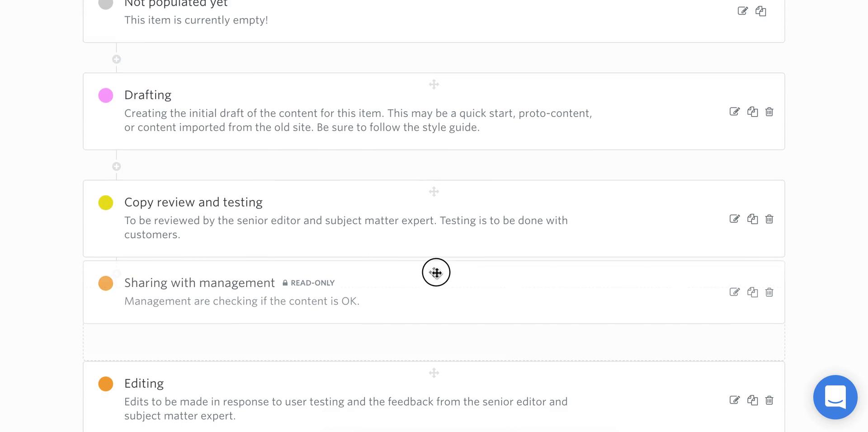The image size is (868, 432).
Task: Click the pink Drafting color dot
Action: (x=106, y=95)
